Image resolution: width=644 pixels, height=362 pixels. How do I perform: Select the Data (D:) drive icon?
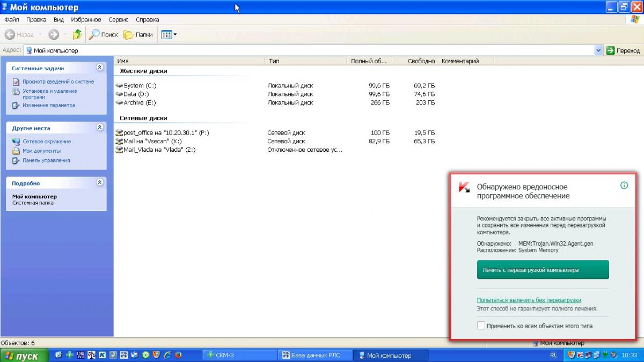(x=119, y=94)
